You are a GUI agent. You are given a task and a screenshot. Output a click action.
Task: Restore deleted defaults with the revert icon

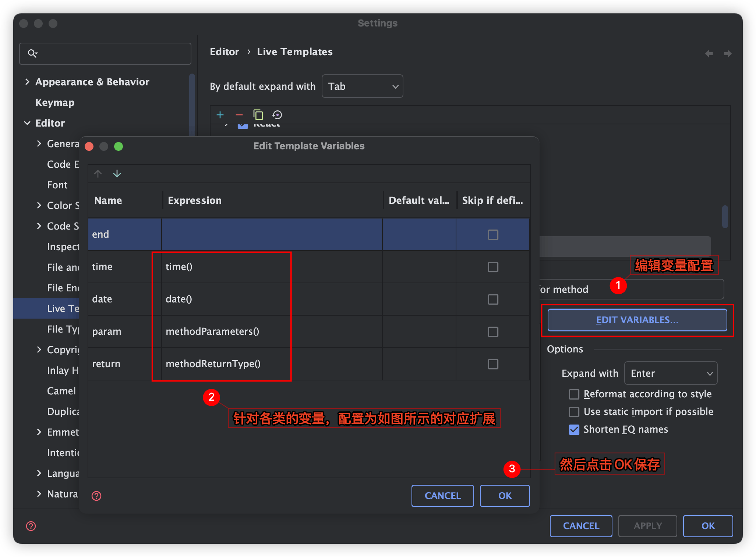(x=277, y=115)
